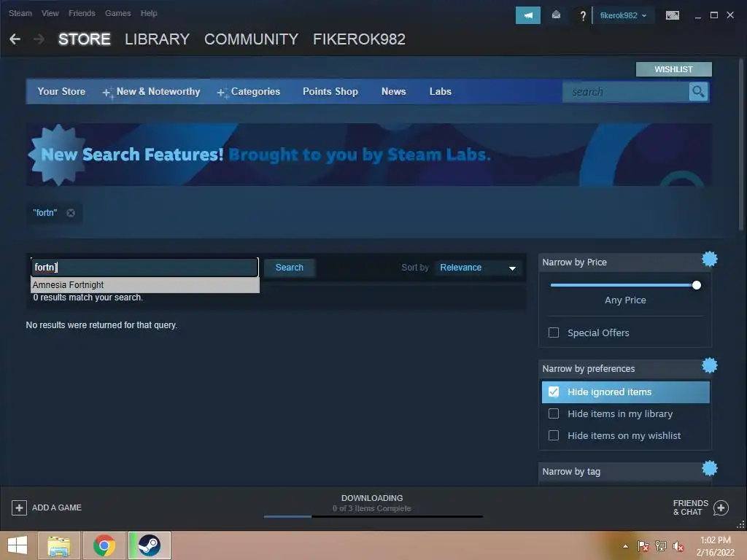
Task: Click the fortn search term field
Action: (x=145, y=267)
